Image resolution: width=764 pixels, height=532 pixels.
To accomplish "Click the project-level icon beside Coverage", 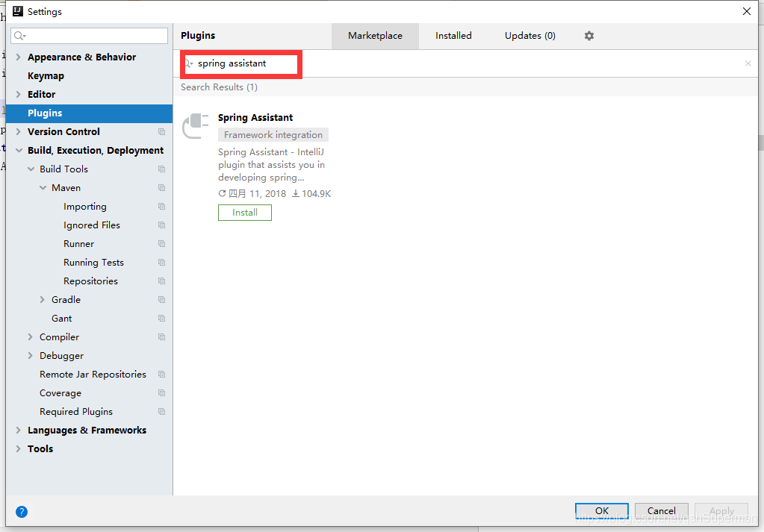I will (162, 392).
